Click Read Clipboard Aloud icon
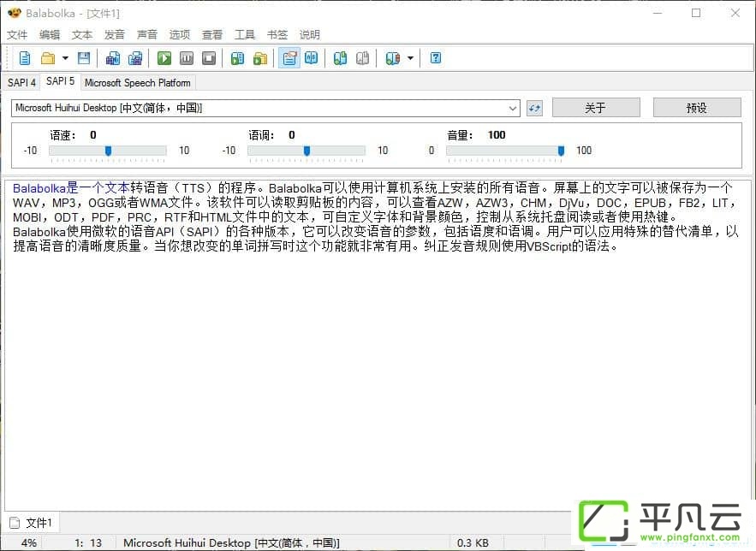Screen dimensions: 756x551 pos(237,58)
